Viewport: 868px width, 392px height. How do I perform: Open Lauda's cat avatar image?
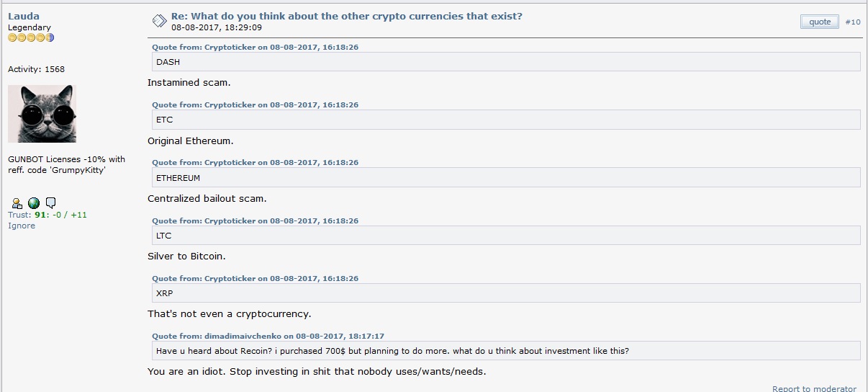pyautogui.click(x=42, y=114)
